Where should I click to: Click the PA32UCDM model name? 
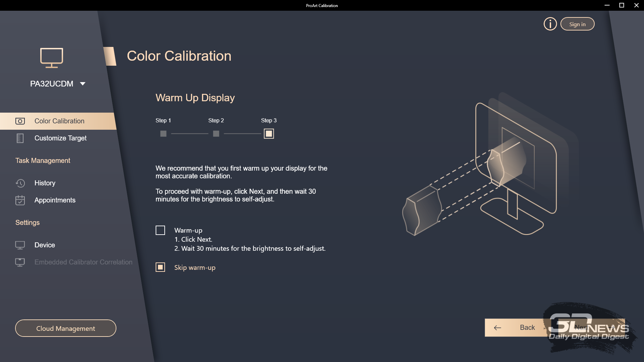point(52,84)
